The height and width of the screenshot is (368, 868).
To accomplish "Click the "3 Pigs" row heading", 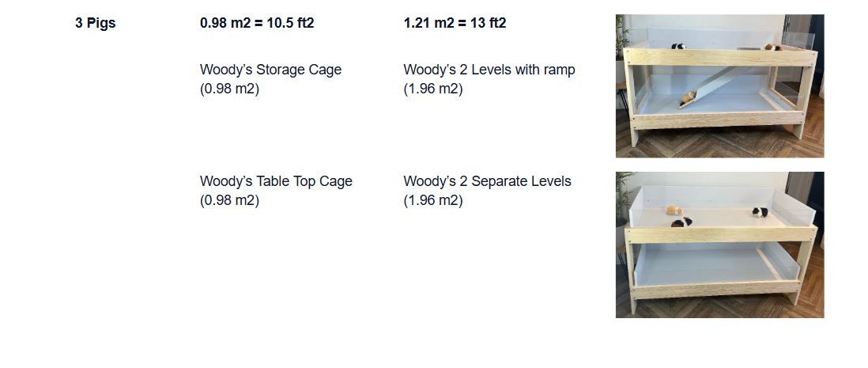I will (96, 23).
